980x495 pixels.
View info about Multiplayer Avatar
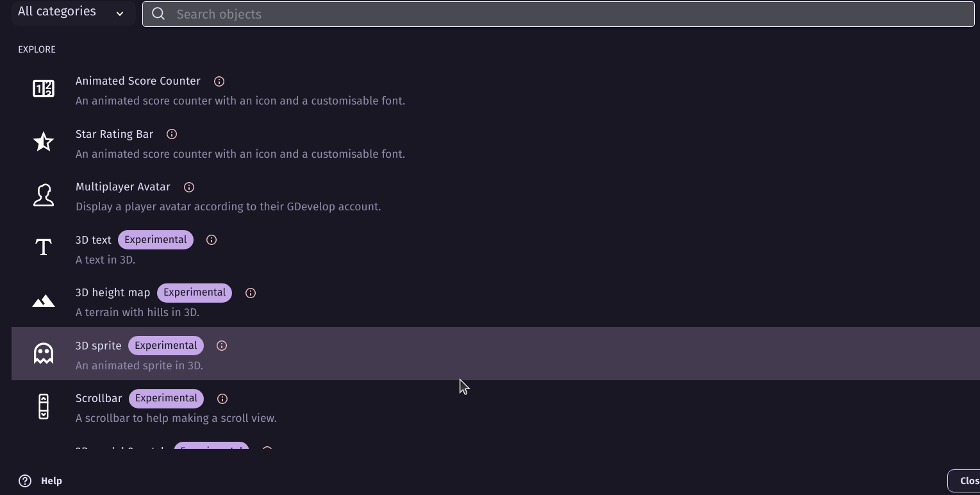189,187
